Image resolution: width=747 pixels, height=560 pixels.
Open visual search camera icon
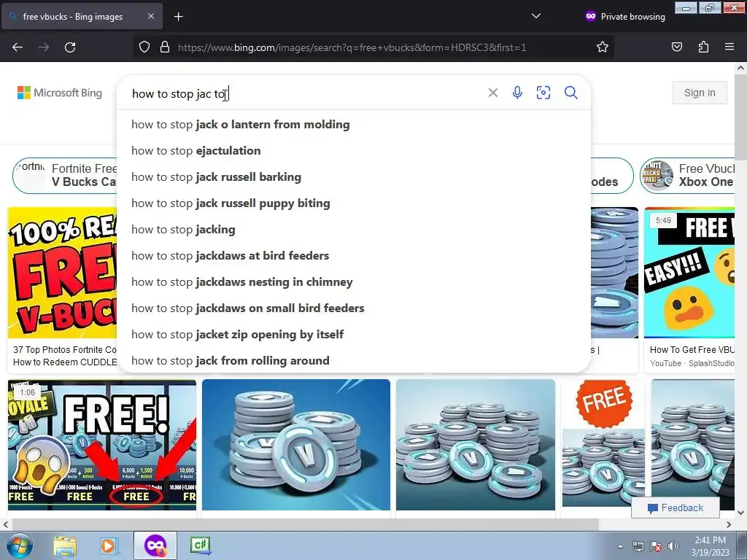click(543, 93)
